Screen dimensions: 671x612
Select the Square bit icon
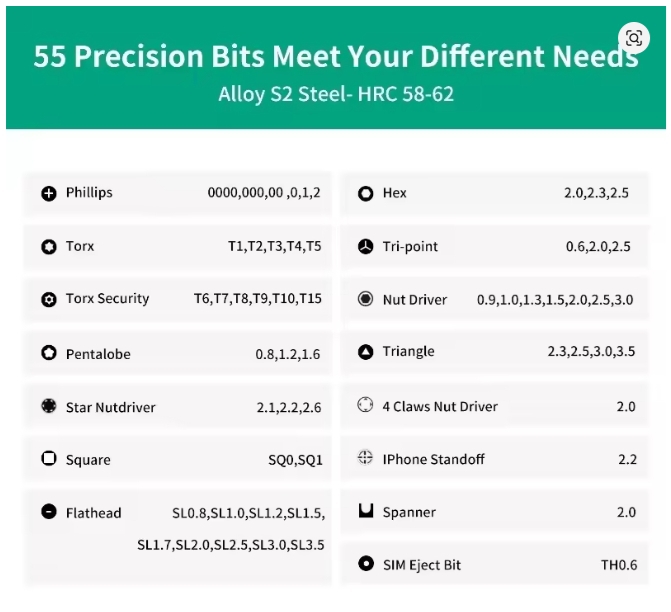[49, 458]
